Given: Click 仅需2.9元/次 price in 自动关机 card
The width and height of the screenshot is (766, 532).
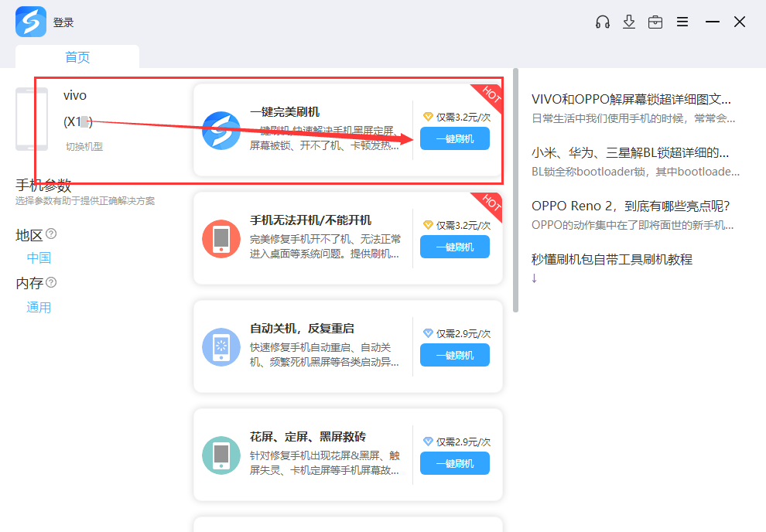Looking at the screenshot, I should 463,334.
